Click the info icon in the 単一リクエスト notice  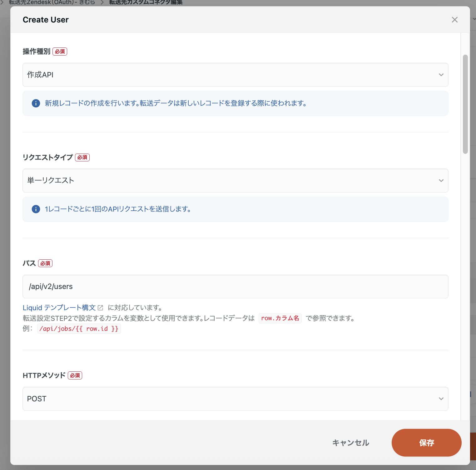click(x=36, y=209)
